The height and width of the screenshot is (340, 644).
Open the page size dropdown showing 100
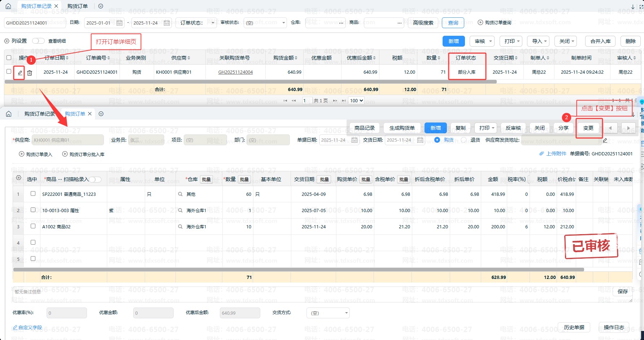tap(356, 100)
